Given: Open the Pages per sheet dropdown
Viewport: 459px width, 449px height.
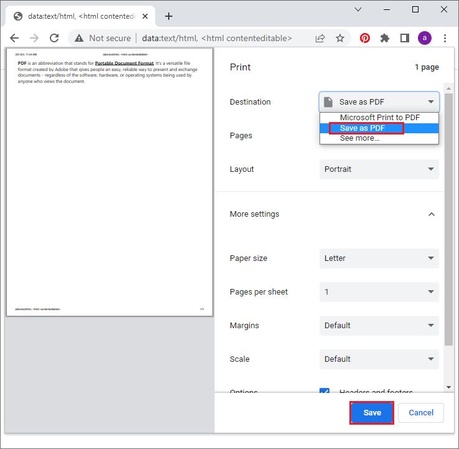Looking at the screenshot, I should pyautogui.click(x=379, y=292).
